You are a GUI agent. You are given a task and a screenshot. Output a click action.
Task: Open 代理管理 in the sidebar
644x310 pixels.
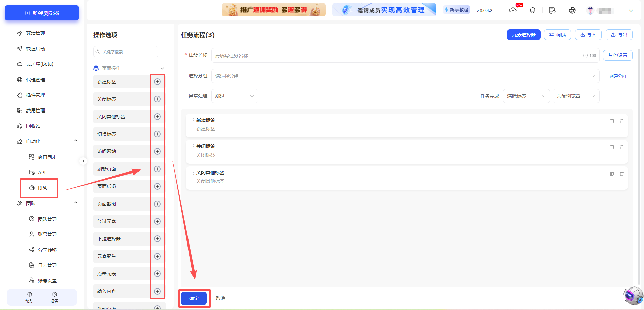tap(35, 80)
